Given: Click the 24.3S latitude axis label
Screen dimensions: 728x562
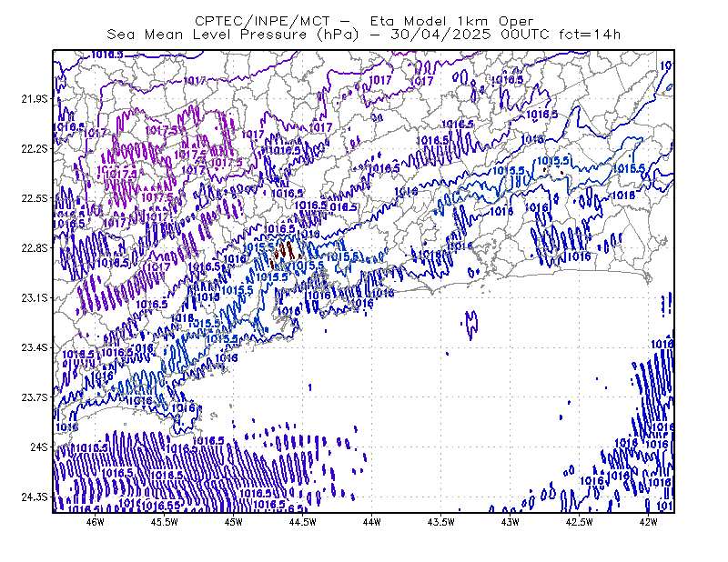Looking at the screenshot, I should click(35, 497).
